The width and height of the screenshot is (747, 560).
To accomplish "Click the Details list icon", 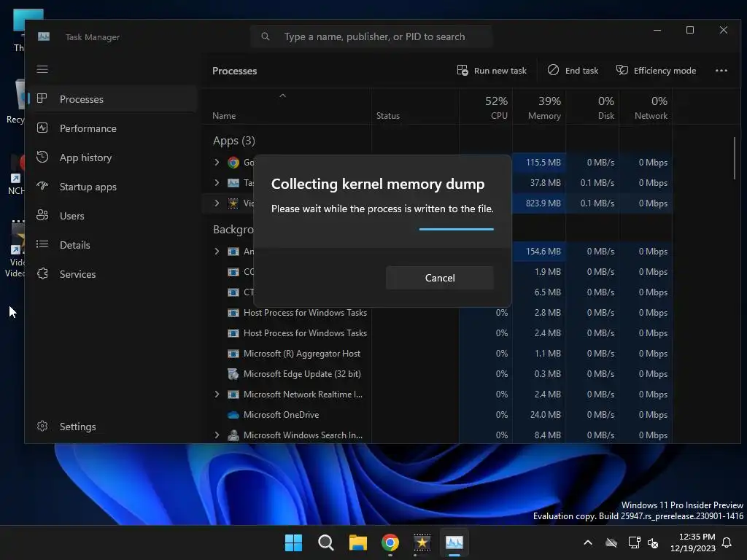I will (42, 244).
